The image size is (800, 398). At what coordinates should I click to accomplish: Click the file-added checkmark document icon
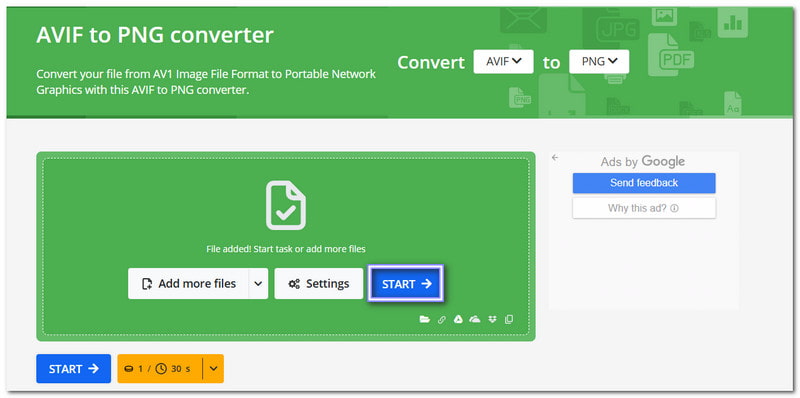(x=286, y=205)
